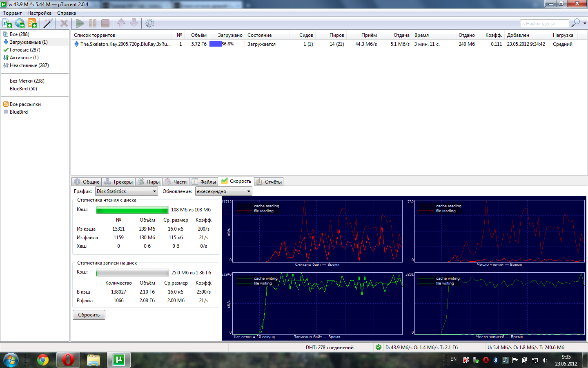The image size is (588, 368).
Task: Sort by 'Добавлен' column header
Action: tap(518, 35)
